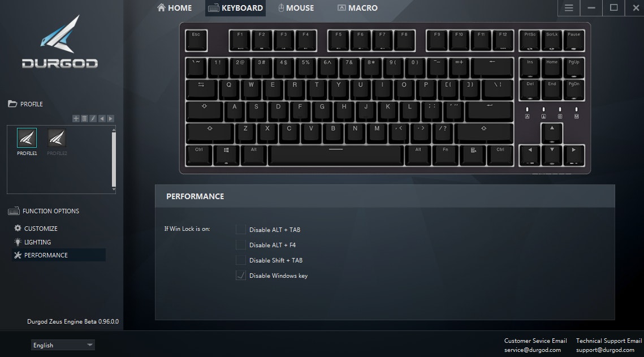This screenshot has height=357, width=644.
Task: Open the hamburger menu in title bar
Action: (569, 8)
